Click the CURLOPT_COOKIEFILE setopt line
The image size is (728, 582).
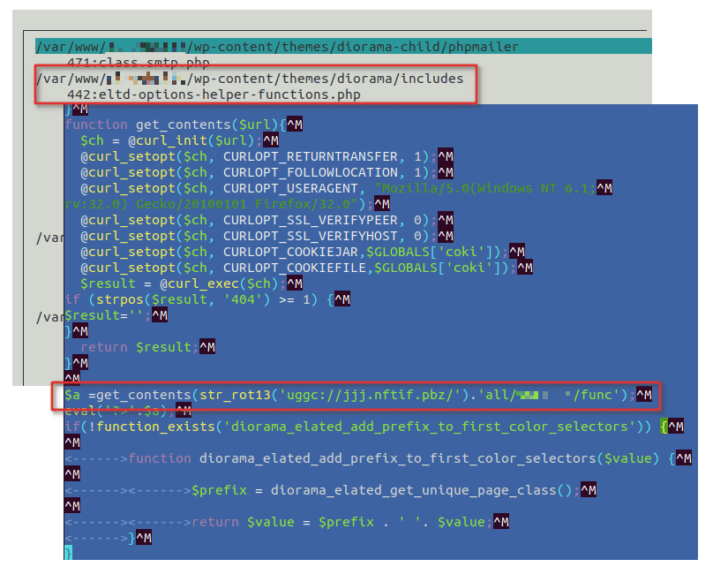click(306, 268)
